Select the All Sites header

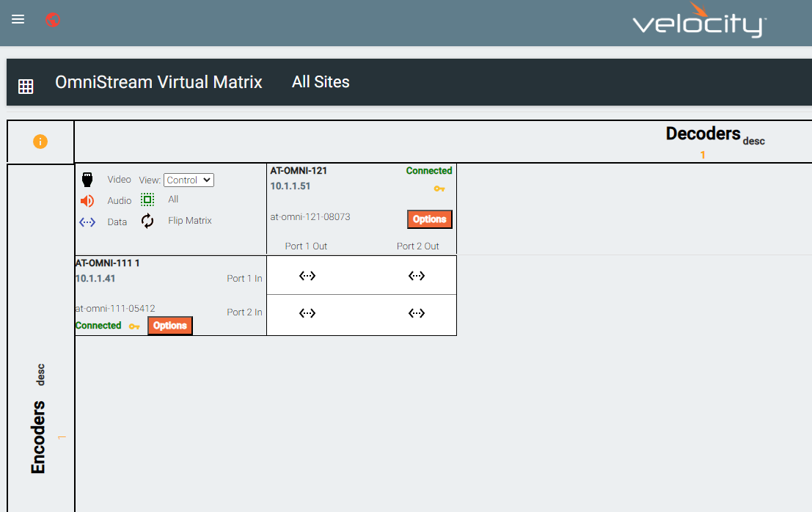(x=321, y=82)
